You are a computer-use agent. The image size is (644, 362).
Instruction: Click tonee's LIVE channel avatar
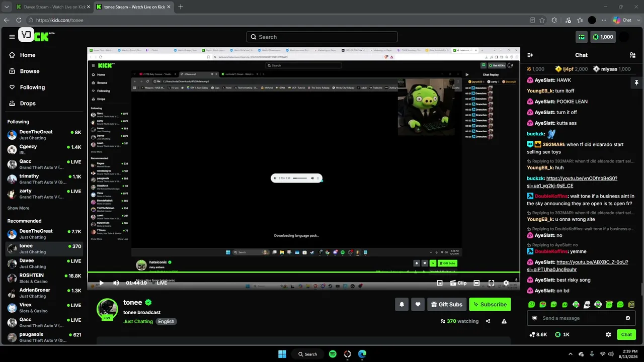pyautogui.click(x=107, y=309)
